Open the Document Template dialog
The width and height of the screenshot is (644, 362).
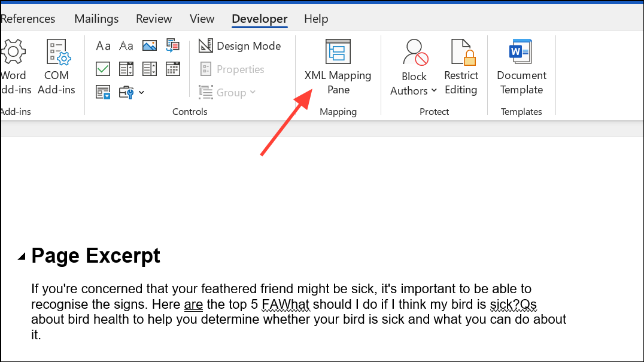point(520,66)
